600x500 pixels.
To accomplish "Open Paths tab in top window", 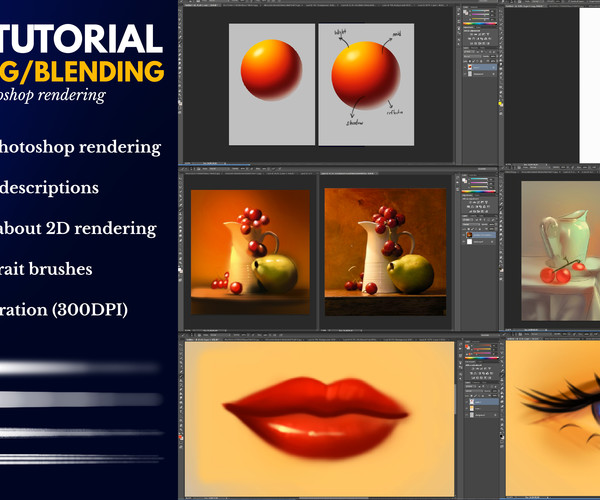I will (x=482, y=48).
